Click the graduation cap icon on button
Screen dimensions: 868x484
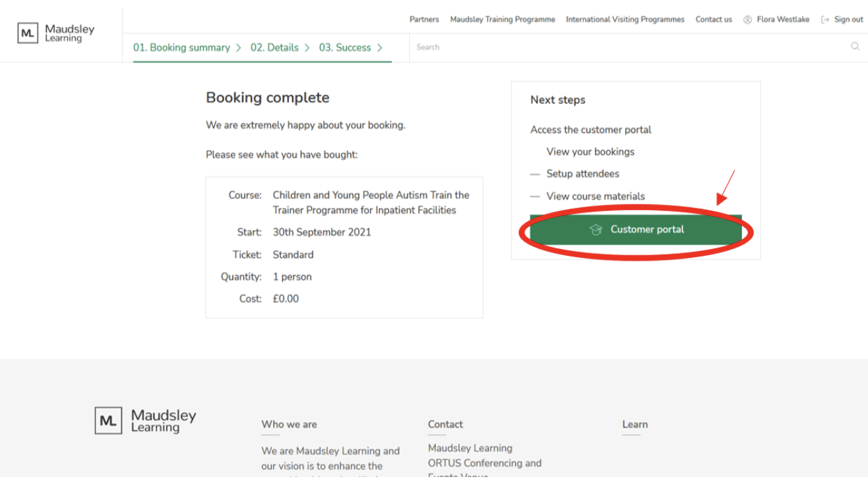point(596,230)
